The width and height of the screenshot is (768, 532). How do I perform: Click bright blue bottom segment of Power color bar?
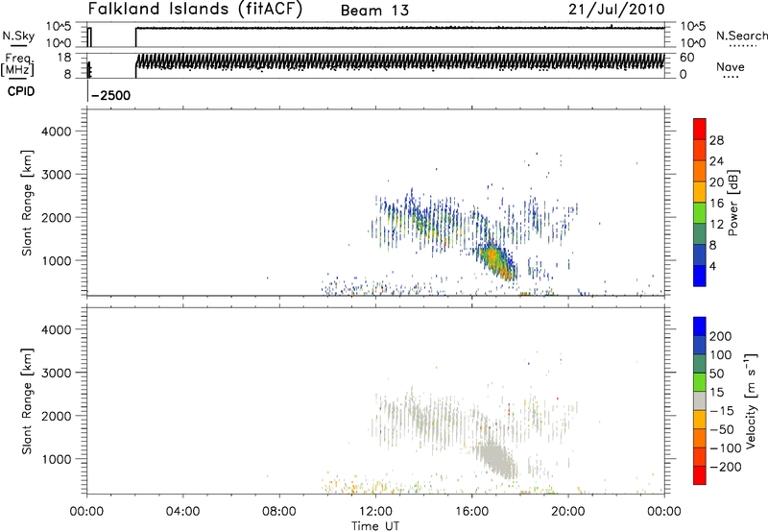[x=700, y=276]
